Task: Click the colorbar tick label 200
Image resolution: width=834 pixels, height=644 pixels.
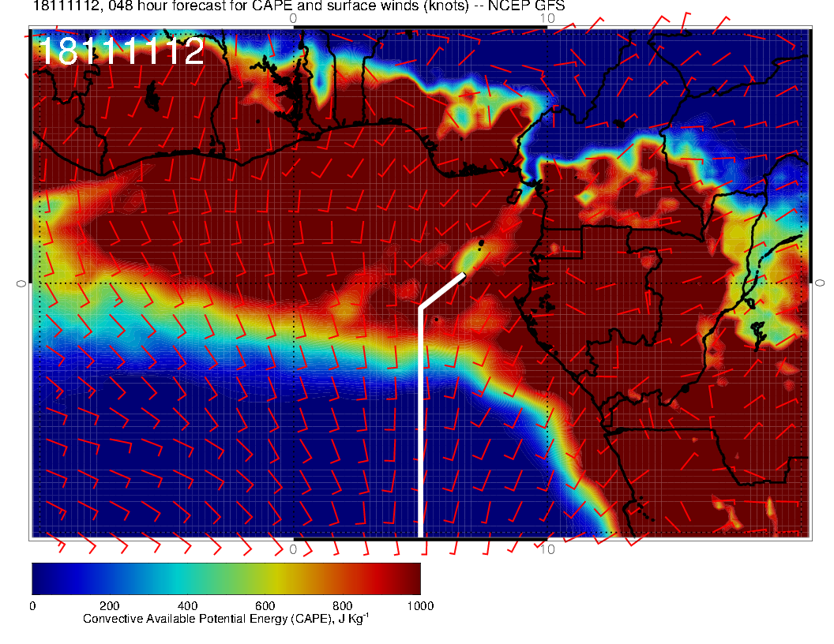Action: point(110,606)
